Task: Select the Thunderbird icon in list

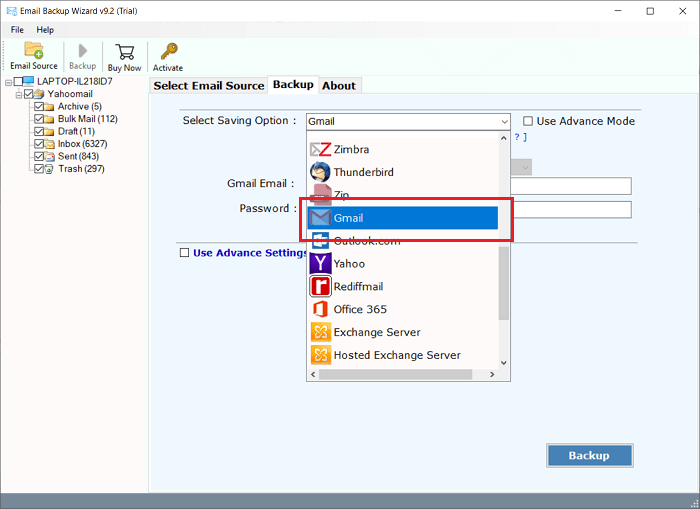Action: 320,172
